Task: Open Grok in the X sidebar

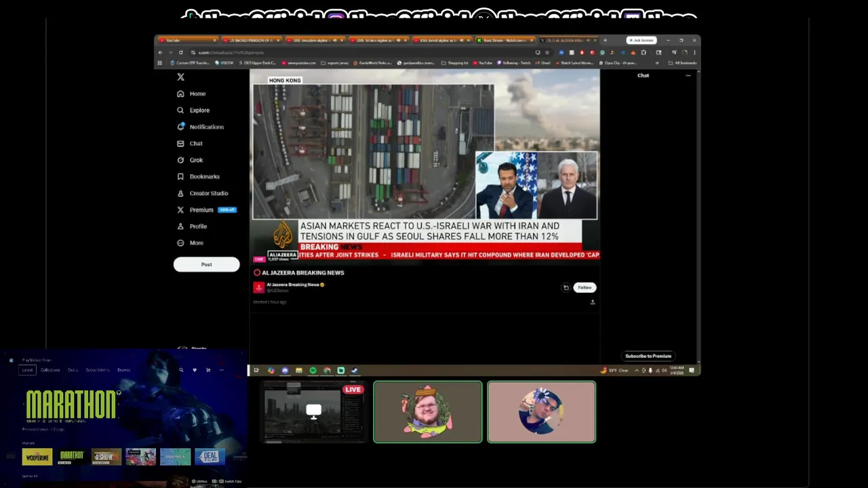Action: [x=190, y=160]
